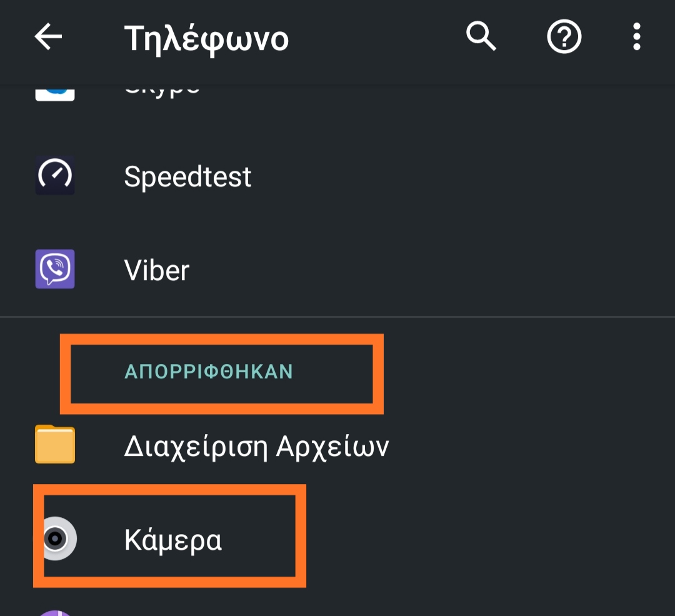Viewport: 675px width, 616px height.
Task: Tap the Τηλέφωνο page title
Action: 206,39
